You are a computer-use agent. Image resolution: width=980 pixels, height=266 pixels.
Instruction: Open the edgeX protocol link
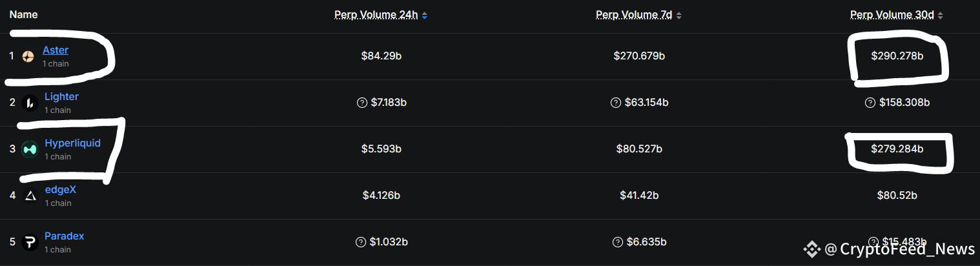60,190
